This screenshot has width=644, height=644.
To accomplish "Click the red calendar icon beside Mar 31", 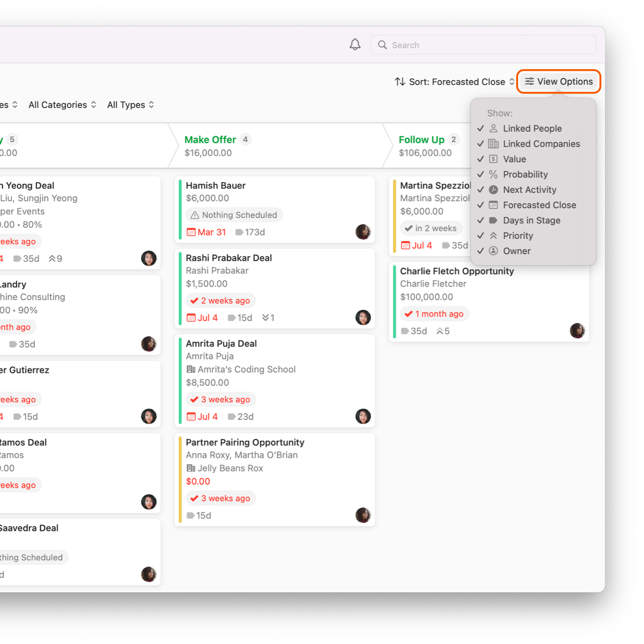I will (191, 232).
